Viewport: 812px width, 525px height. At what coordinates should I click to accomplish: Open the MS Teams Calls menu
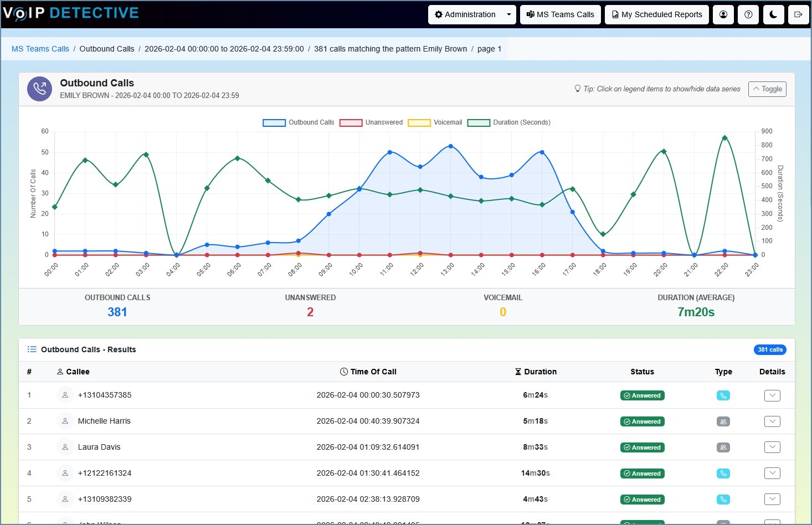pyautogui.click(x=560, y=15)
